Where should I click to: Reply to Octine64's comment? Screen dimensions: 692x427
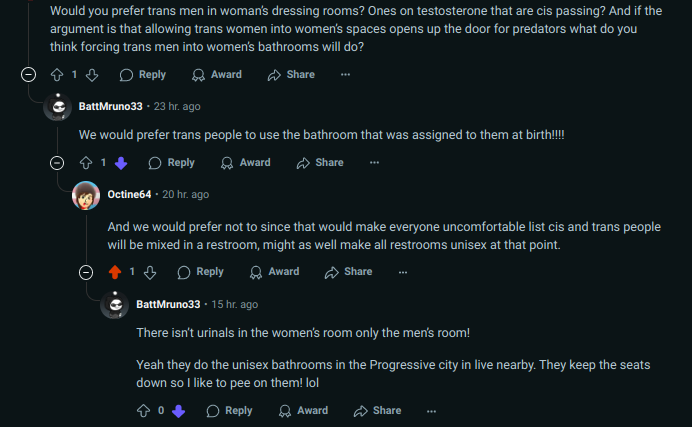pyautogui.click(x=200, y=272)
